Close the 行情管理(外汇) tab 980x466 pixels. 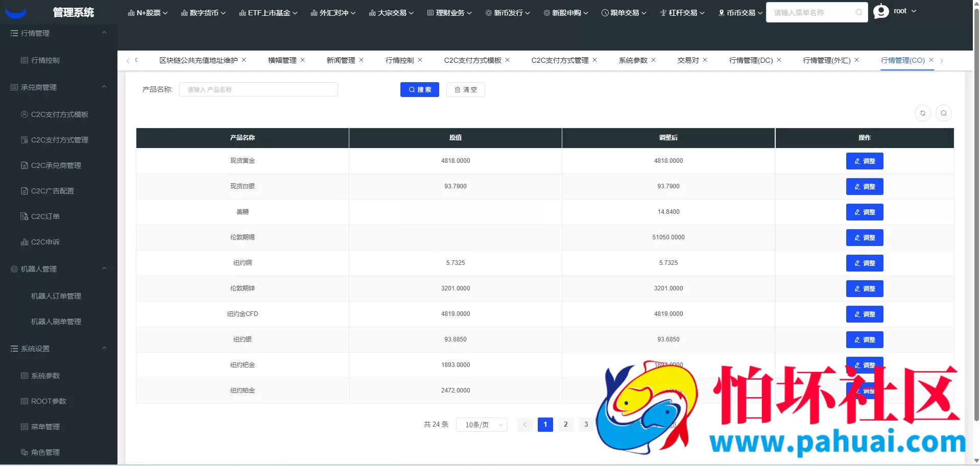click(x=856, y=60)
